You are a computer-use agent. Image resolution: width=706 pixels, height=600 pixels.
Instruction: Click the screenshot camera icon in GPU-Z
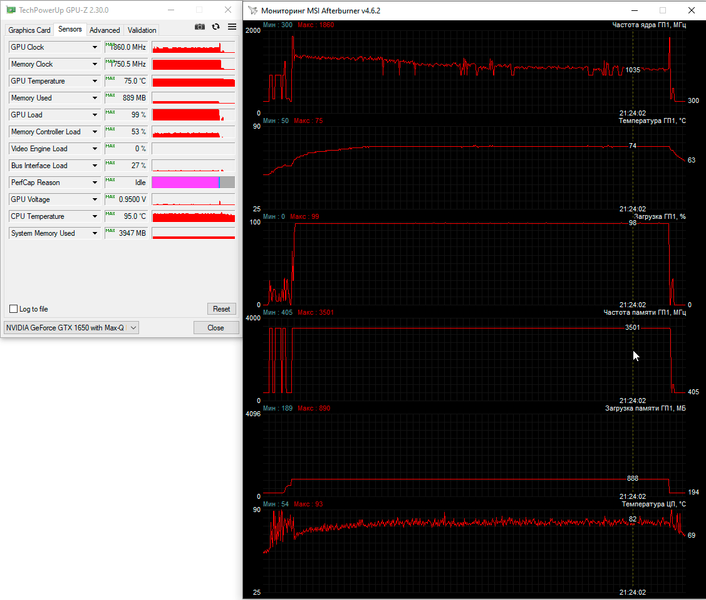click(199, 27)
